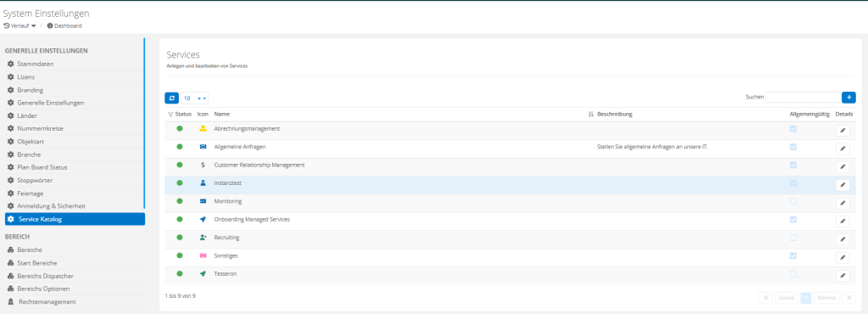
Task: Edit the Sonstiges service details
Action: pyautogui.click(x=843, y=257)
